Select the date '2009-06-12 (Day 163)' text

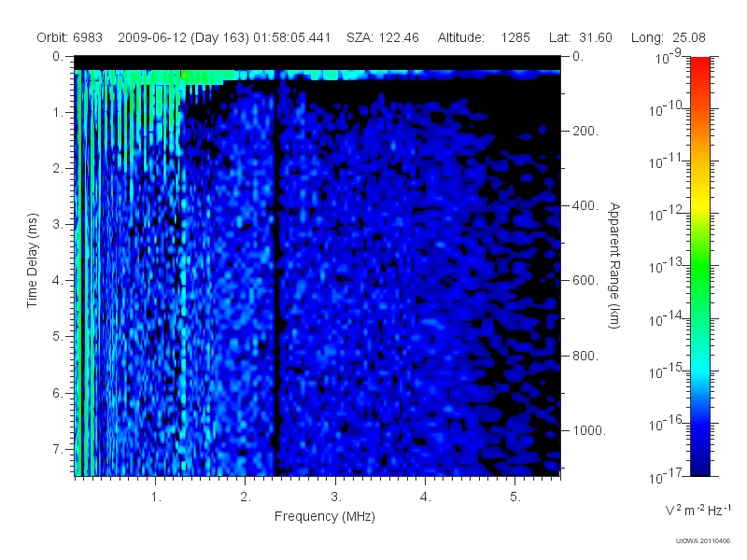click(x=183, y=37)
